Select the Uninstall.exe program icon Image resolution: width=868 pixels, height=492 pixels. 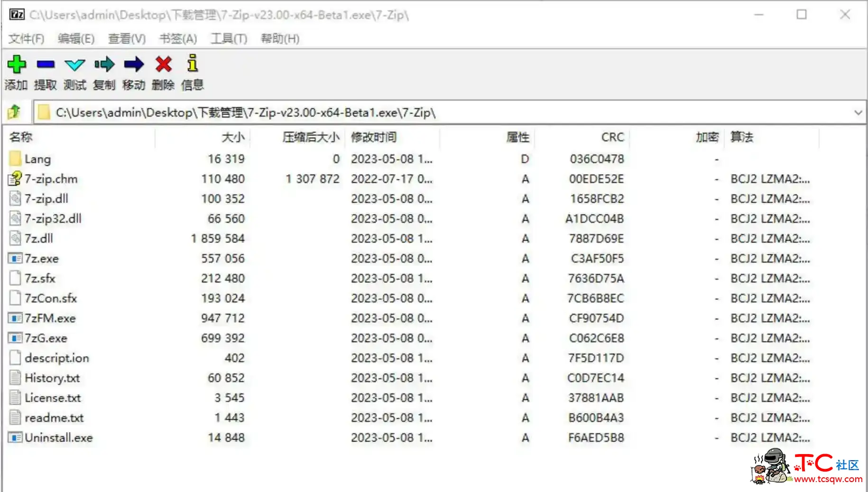click(15, 437)
